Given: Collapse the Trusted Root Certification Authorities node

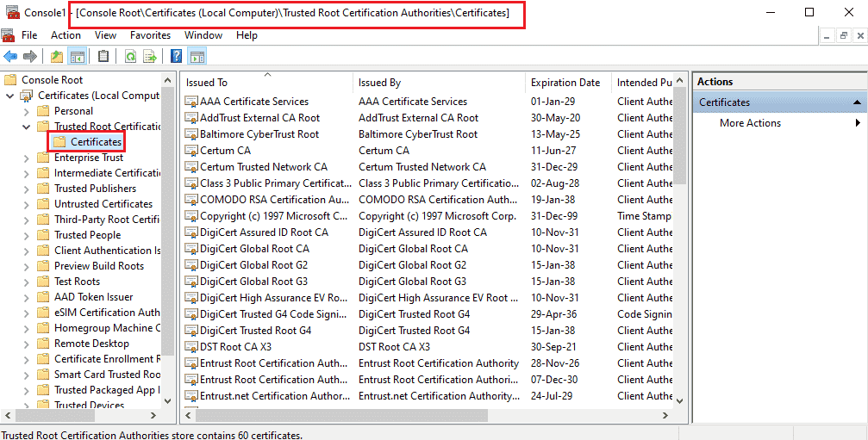Looking at the screenshot, I should point(27,127).
